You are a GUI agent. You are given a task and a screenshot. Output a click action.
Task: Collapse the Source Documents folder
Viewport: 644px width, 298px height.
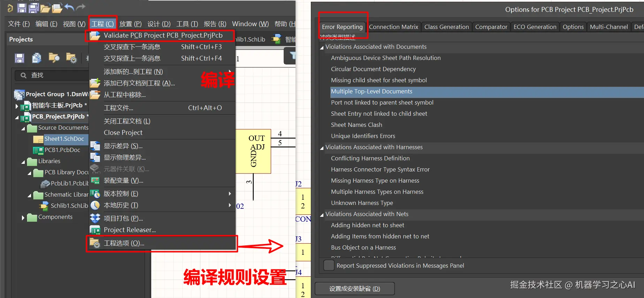[23, 129]
